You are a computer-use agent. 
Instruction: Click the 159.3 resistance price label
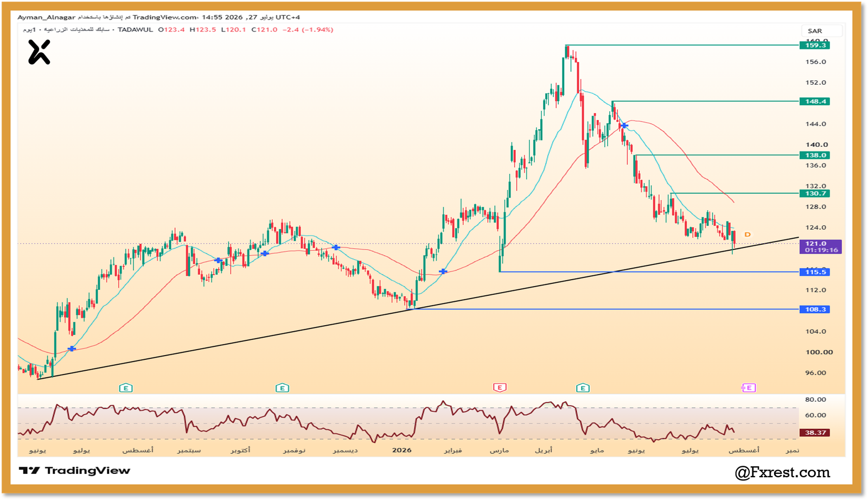click(815, 45)
